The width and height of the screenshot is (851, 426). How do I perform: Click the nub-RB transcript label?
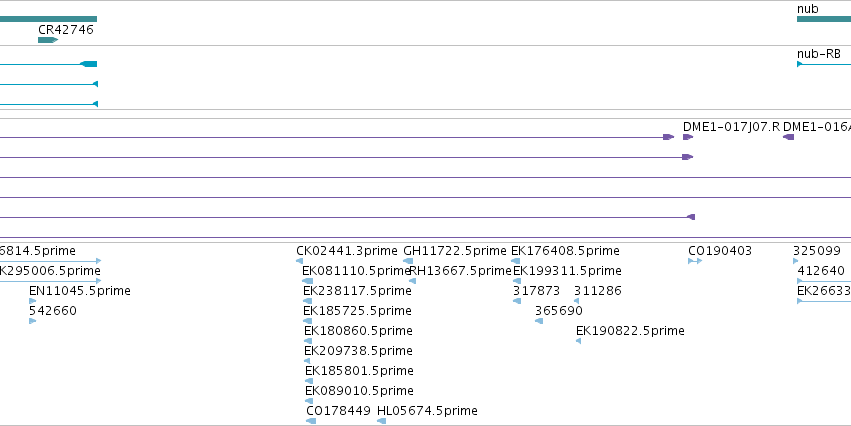pyautogui.click(x=818, y=54)
